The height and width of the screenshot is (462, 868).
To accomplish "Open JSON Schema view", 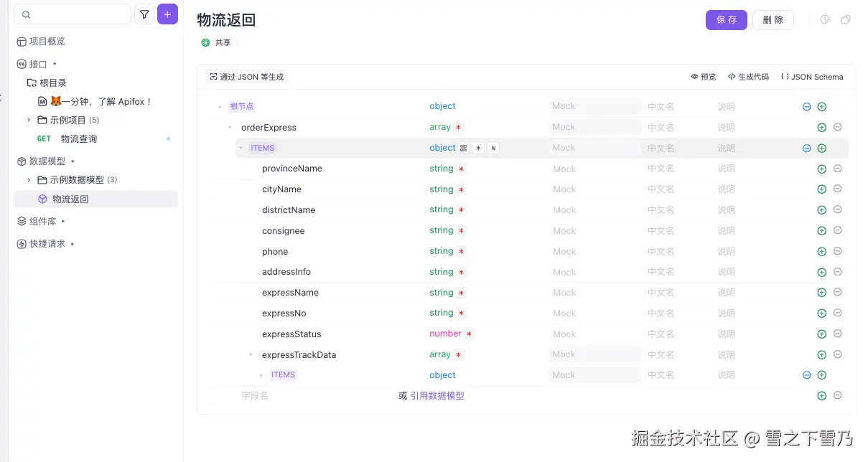I will click(x=812, y=77).
